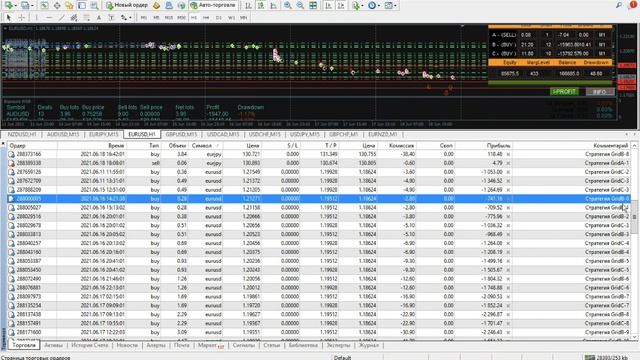The height and width of the screenshot is (360, 640).
Task: Expand the Periods dropdown arrow
Action: (x=379, y=6)
